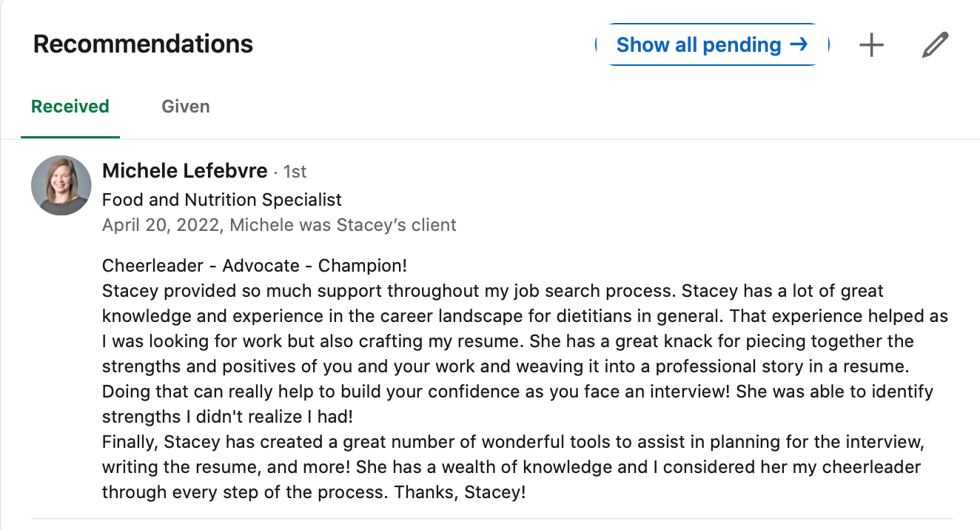Click Michele's circular avatar image

[x=61, y=185]
